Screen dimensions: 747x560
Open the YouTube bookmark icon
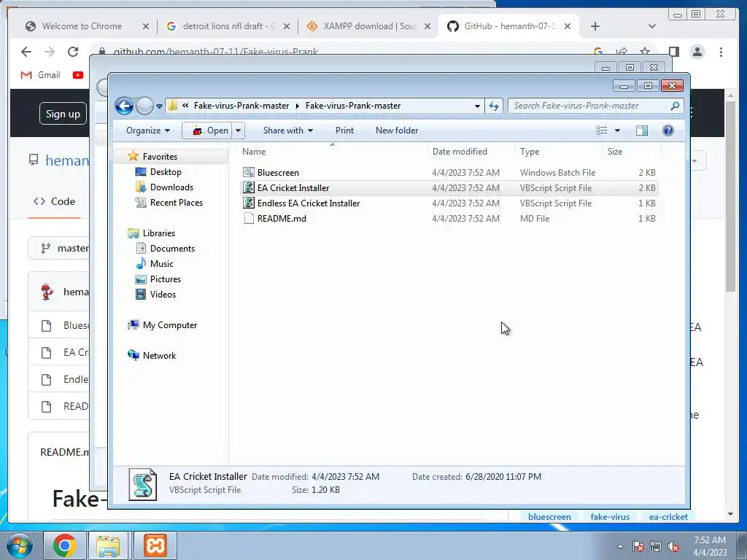point(78,75)
